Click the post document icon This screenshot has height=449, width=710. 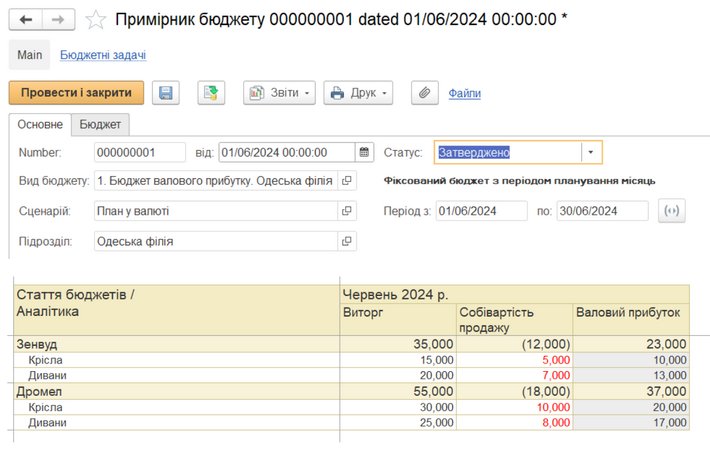pyautogui.click(x=211, y=93)
